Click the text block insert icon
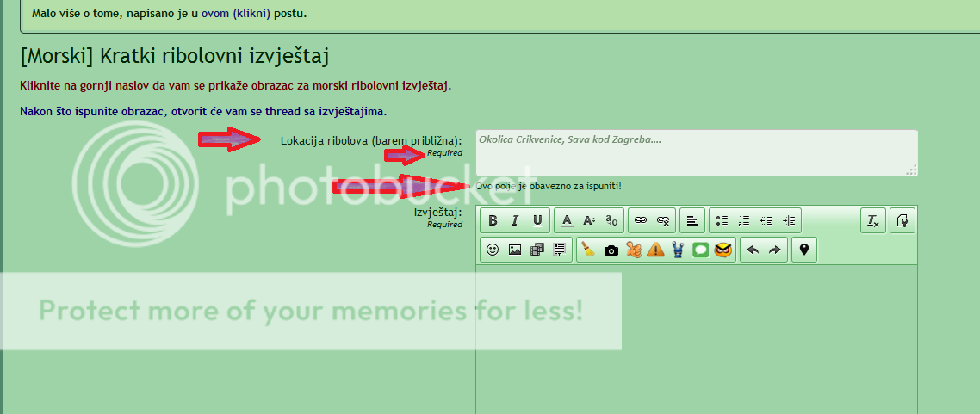Screen dimensions: 980x414 (x=560, y=250)
